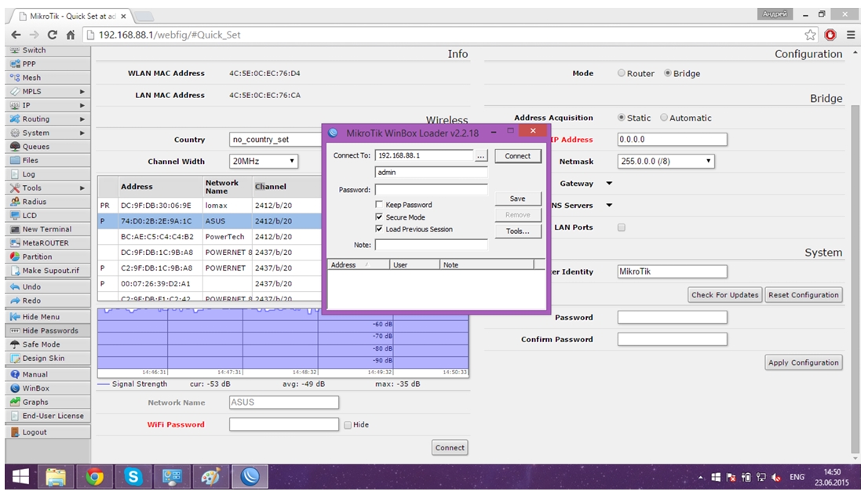Click the Router Identity input field

tap(672, 271)
